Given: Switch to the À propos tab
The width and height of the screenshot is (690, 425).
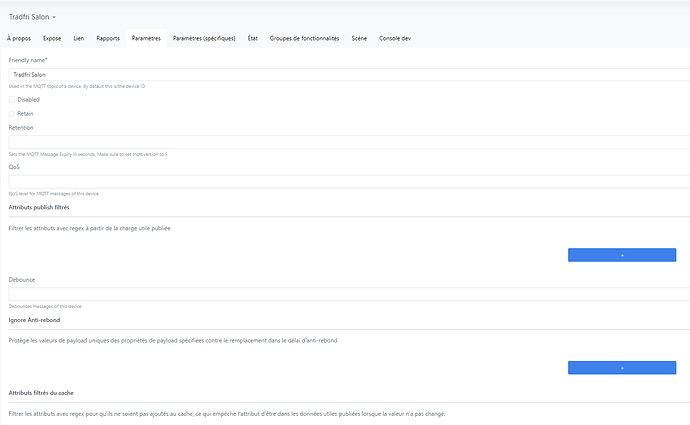Looking at the screenshot, I should (19, 38).
